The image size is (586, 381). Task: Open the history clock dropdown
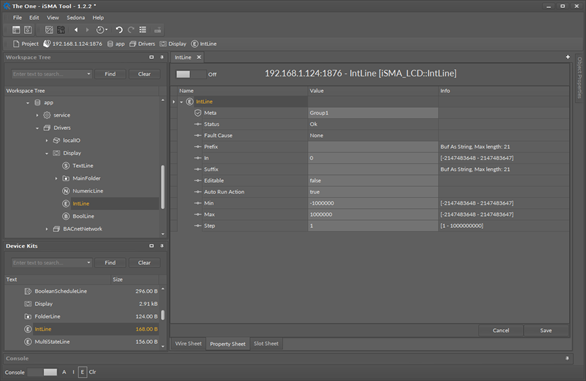(102, 30)
